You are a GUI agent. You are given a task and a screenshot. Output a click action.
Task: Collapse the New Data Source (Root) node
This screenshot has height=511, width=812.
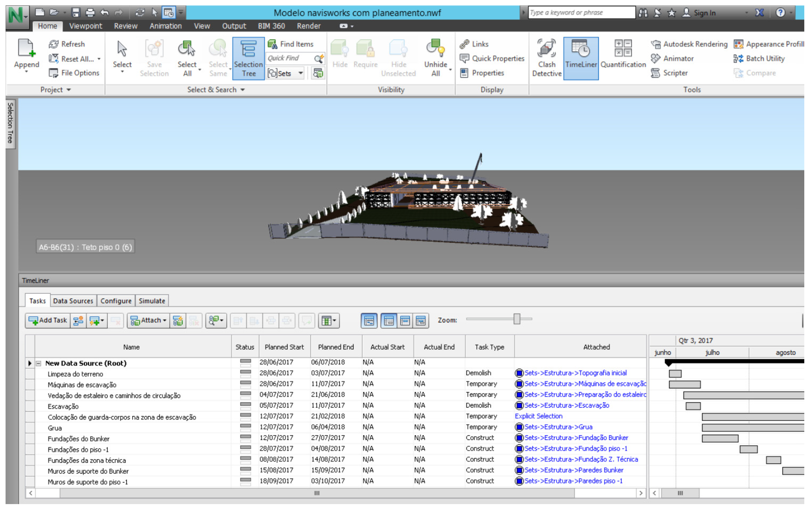click(39, 363)
